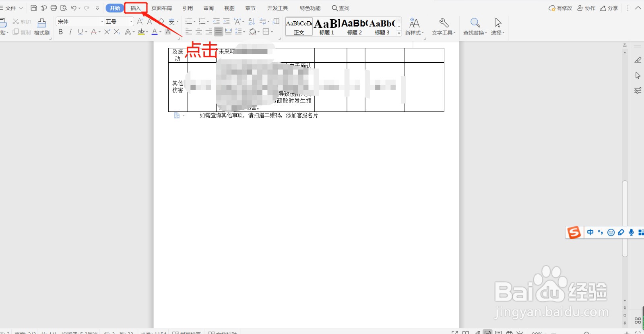The width and height of the screenshot is (644, 334).
Task: Click the Sort A-Z icon
Action: [x=252, y=22]
